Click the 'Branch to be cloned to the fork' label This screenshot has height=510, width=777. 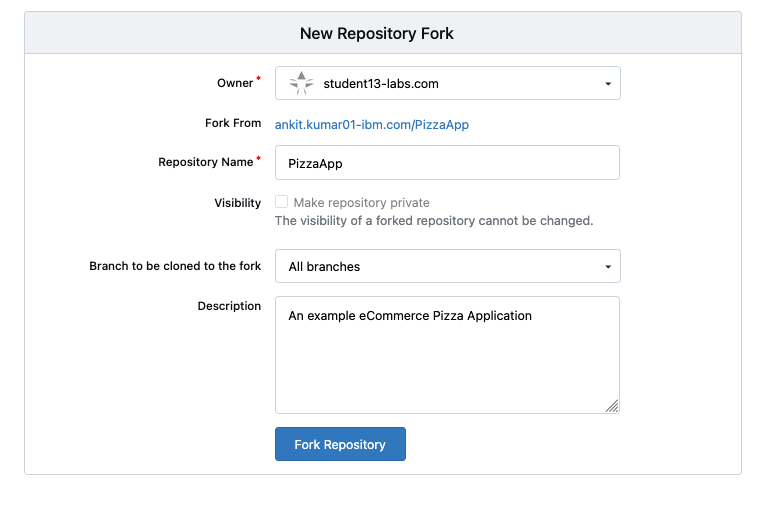(x=175, y=266)
